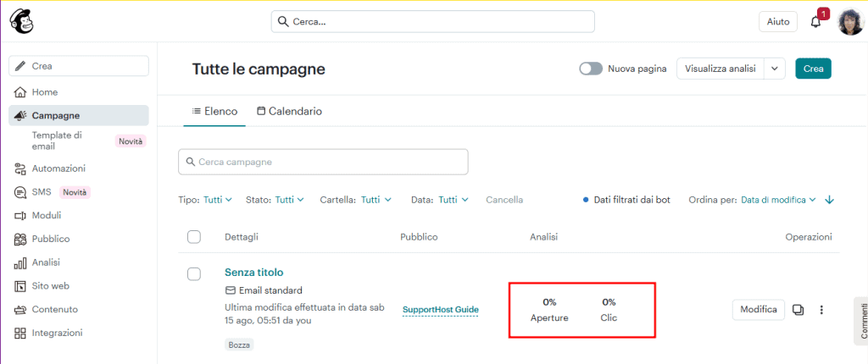Image resolution: width=868 pixels, height=364 pixels.
Task: Click the Operazioni column header
Action: coord(808,237)
